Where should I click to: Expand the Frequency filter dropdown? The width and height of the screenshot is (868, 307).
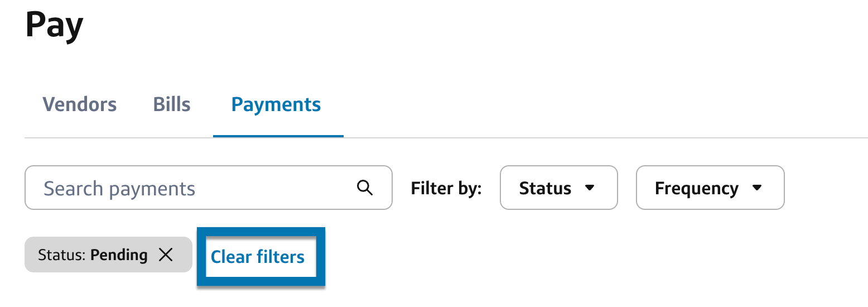(710, 188)
